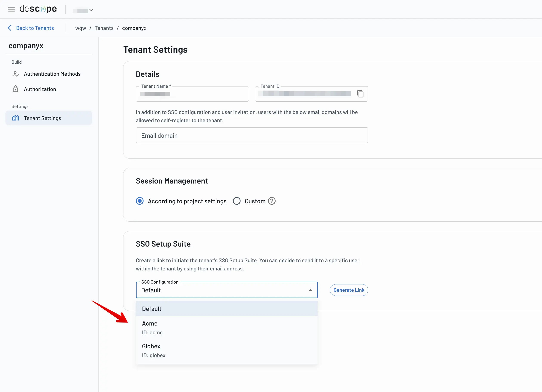Choose the Custom session management option
Image resolution: width=542 pixels, height=392 pixels.
point(237,201)
